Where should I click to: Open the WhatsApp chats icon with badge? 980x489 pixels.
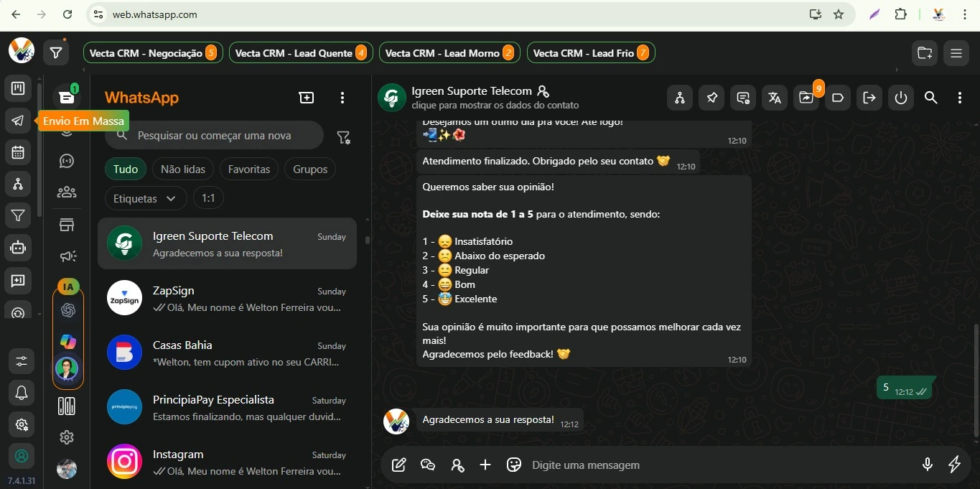(67, 97)
